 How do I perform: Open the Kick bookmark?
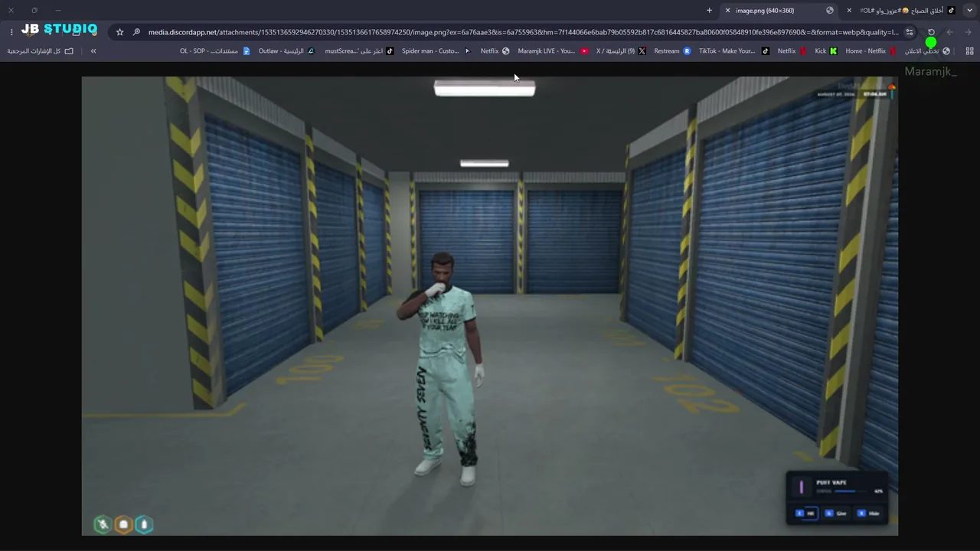pos(826,51)
